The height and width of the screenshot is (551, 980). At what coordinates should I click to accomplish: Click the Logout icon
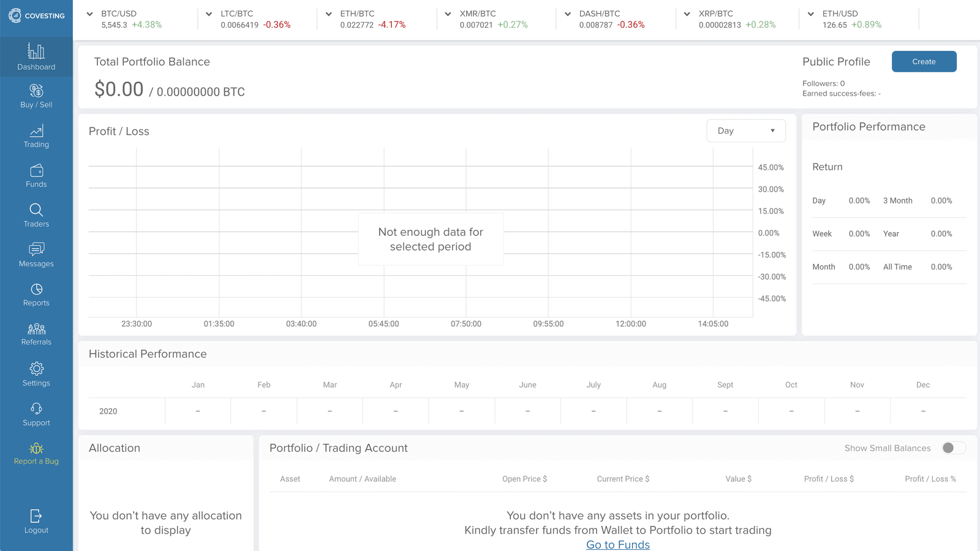tap(36, 516)
